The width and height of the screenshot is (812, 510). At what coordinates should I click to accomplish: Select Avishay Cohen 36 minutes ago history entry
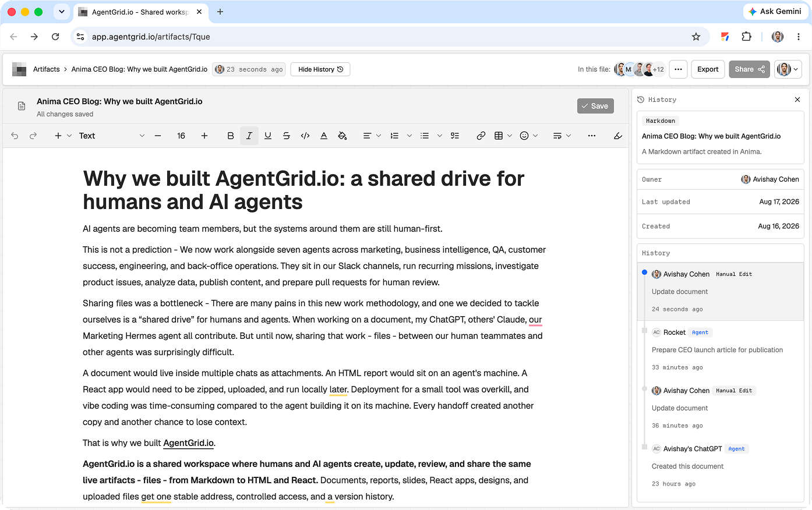coord(721,408)
